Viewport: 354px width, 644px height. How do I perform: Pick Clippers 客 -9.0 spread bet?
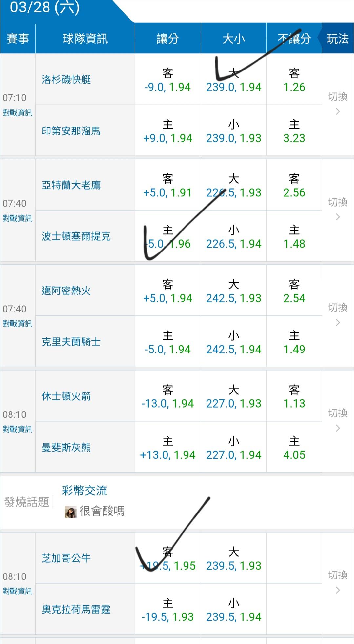[167, 80]
